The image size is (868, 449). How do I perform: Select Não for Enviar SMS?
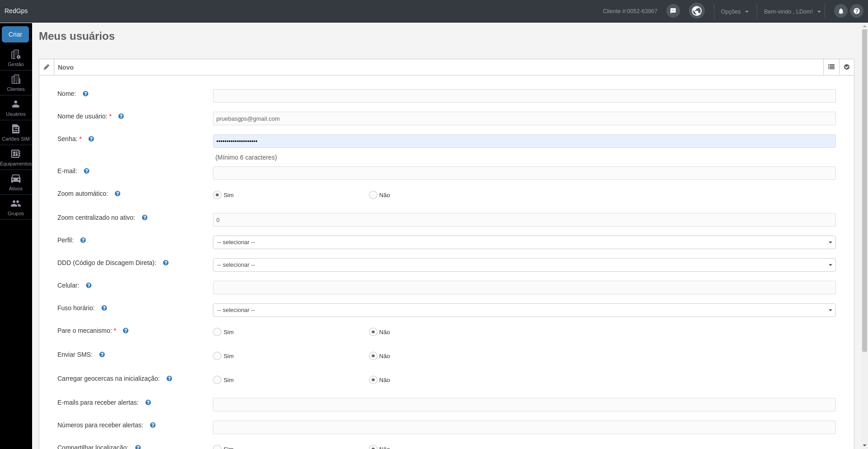pos(373,356)
